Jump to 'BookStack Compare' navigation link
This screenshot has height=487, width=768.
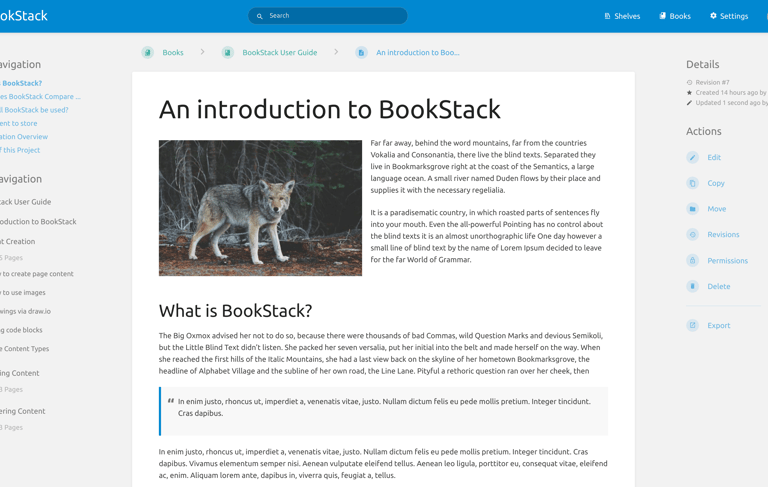pos(40,97)
